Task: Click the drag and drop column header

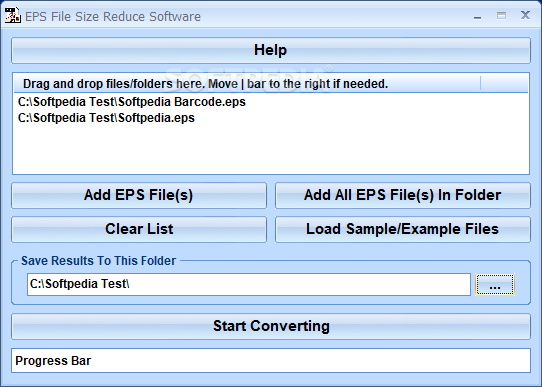Action: point(247,84)
